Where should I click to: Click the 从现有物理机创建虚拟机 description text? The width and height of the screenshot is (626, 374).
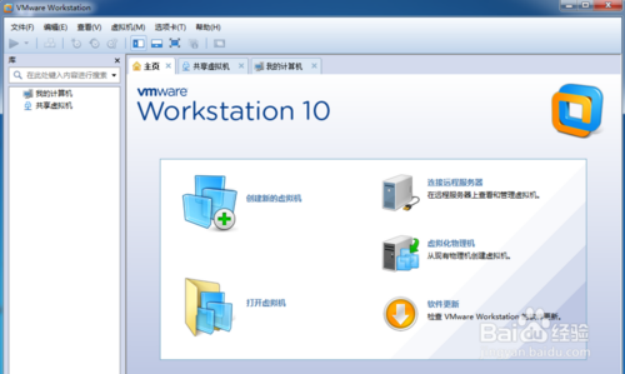click(x=469, y=255)
